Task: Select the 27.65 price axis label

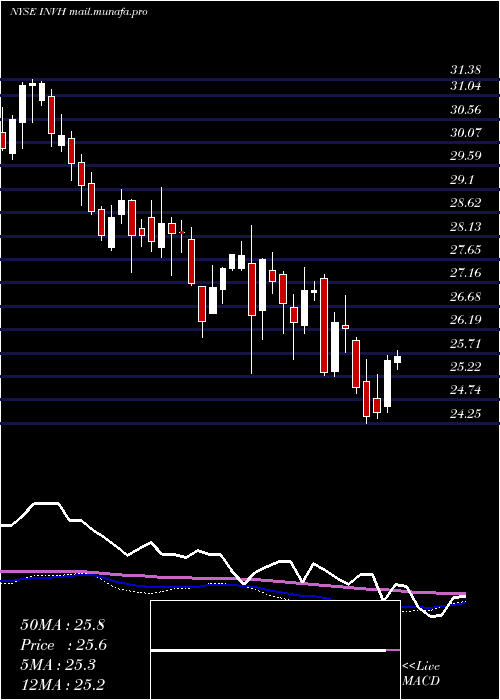Action: click(465, 250)
